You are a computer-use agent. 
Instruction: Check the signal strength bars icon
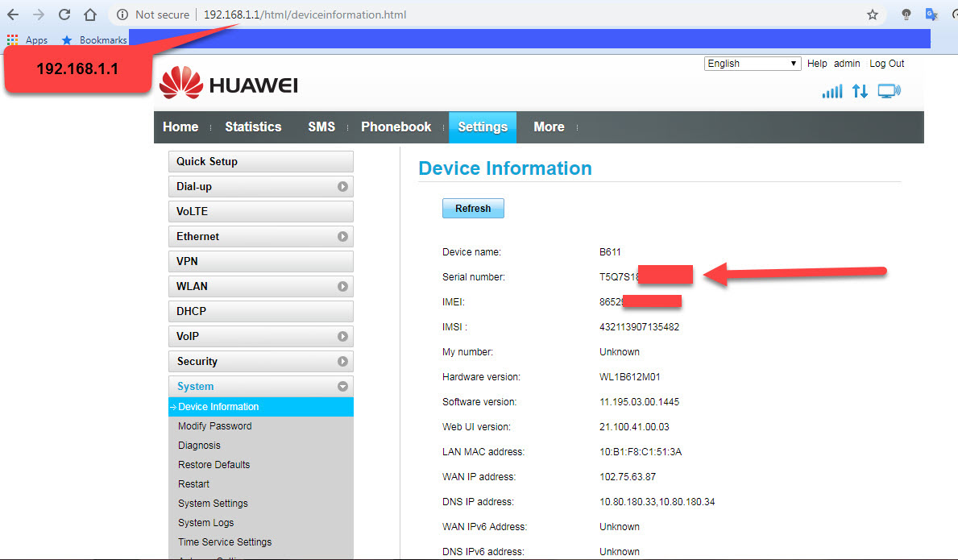pos(832,91)
